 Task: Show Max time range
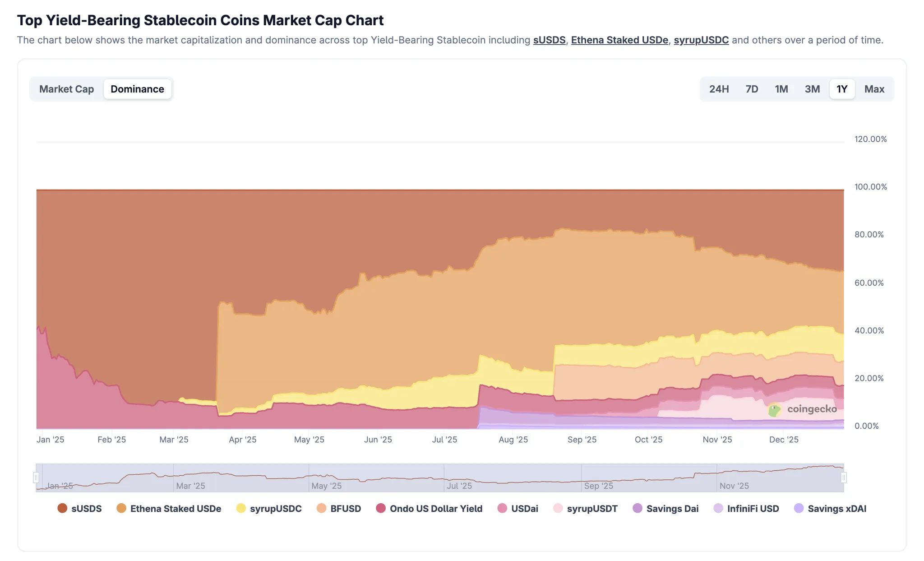tap(874, 89)
